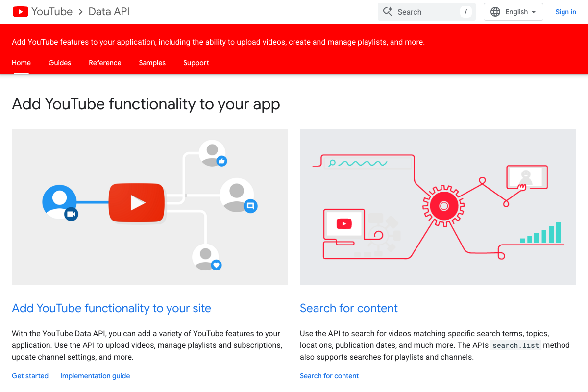588x392 pixels.
Task: Switch to the Guides tab
Action: (60, 63)
